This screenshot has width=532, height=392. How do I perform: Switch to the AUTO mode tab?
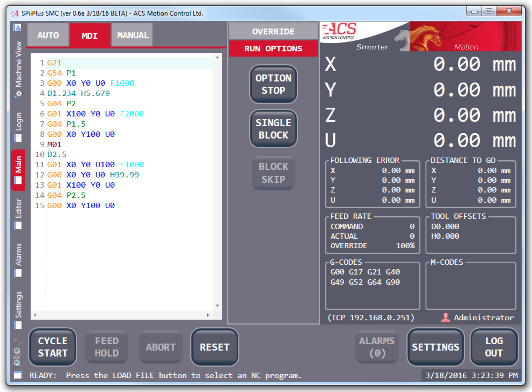click(x=48, y=35)
